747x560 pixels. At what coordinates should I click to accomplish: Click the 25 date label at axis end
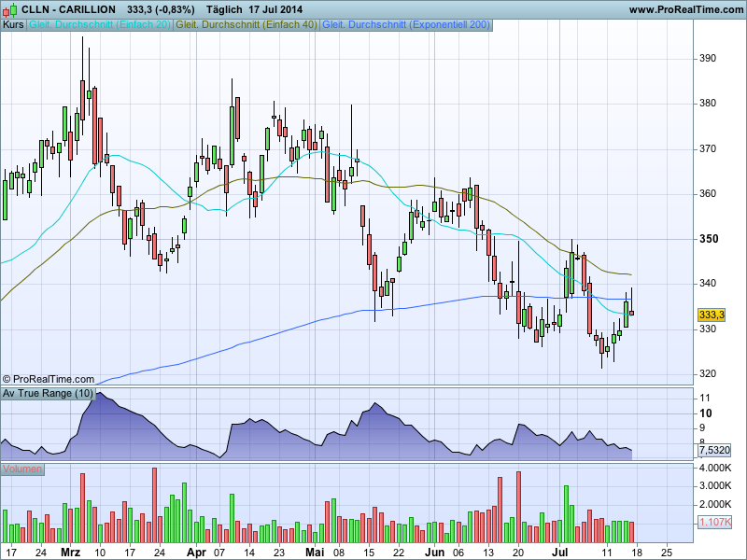pos(667,553)
